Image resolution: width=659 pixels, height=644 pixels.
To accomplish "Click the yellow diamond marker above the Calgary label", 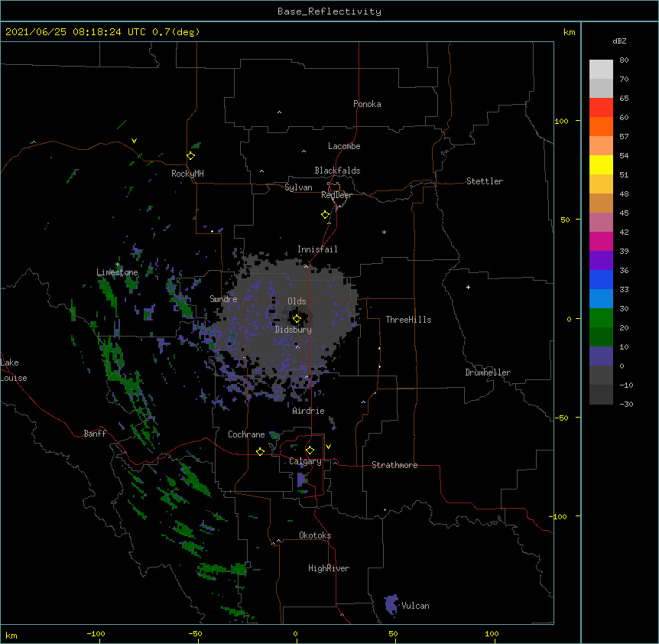I will tap(310, 450).
